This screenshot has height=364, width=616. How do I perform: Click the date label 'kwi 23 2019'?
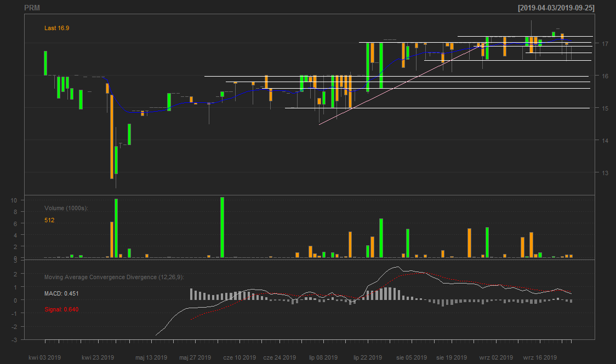tap(98, 358)
